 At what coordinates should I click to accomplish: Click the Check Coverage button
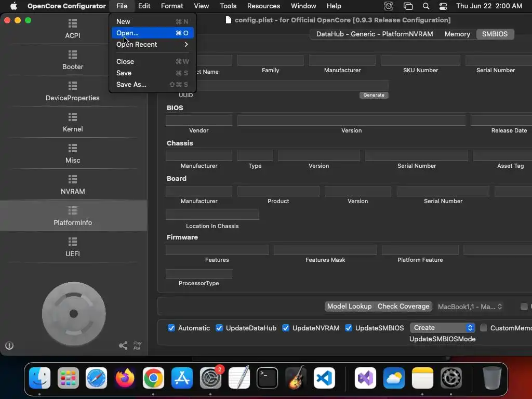tap(403, 307)
